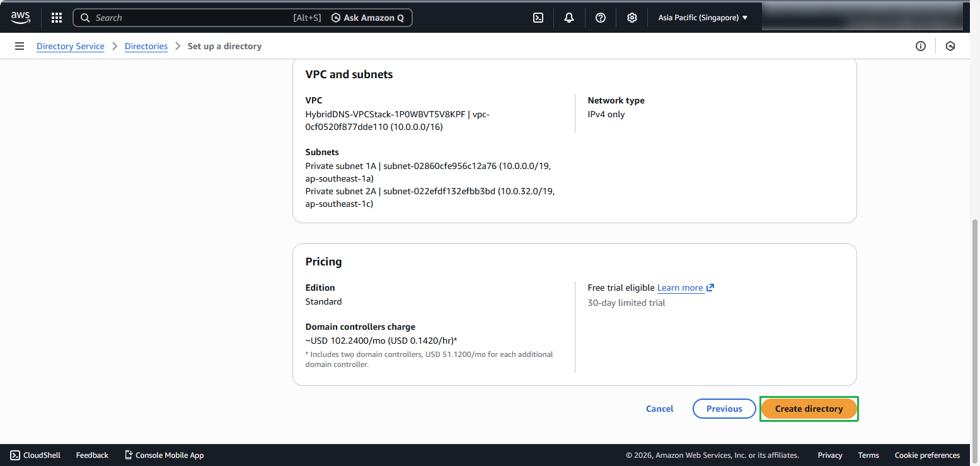The image size is (980, 466).
Task: Go to Directory Service breadcrumb
Action: [x=71, y=46]
